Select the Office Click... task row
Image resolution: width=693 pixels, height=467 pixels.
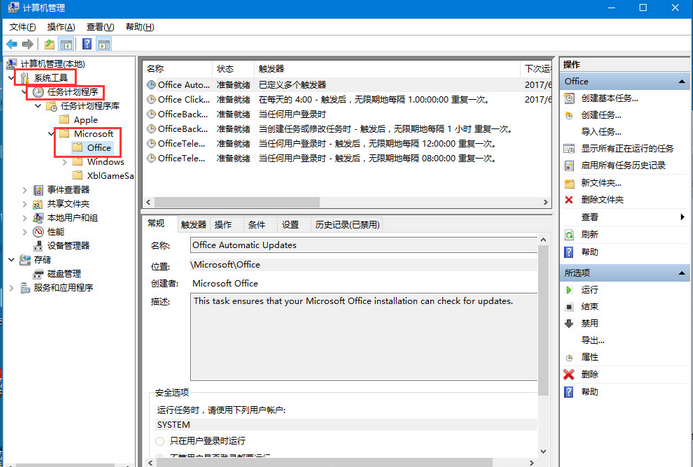pyautogui.click(x=346, y=99)
